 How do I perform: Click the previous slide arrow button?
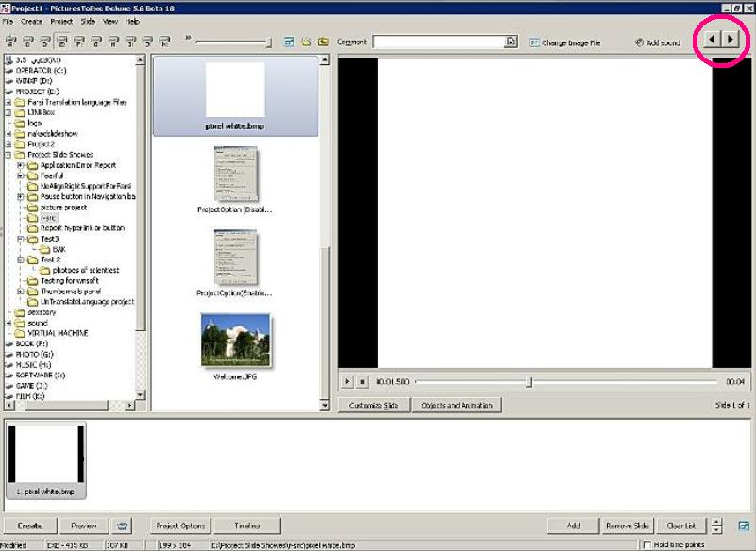[713, 41]
